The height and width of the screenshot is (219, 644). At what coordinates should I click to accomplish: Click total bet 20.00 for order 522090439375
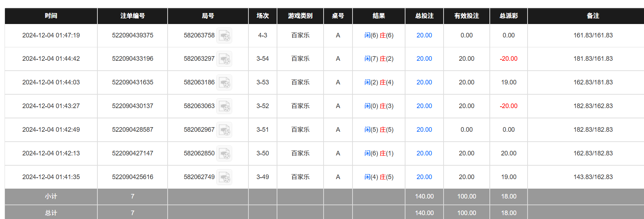(x=424, y=35)
